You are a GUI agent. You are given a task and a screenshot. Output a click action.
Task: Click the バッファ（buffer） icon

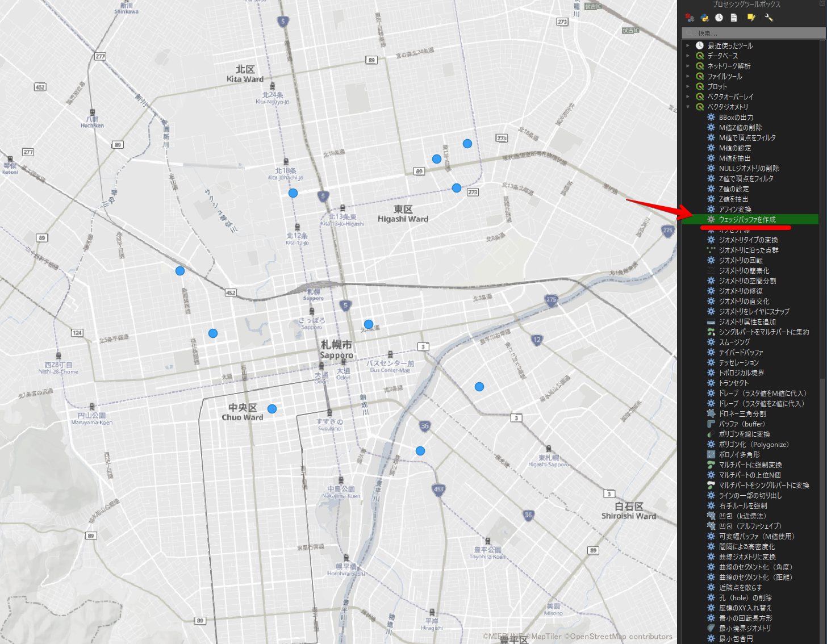[711, 424]
